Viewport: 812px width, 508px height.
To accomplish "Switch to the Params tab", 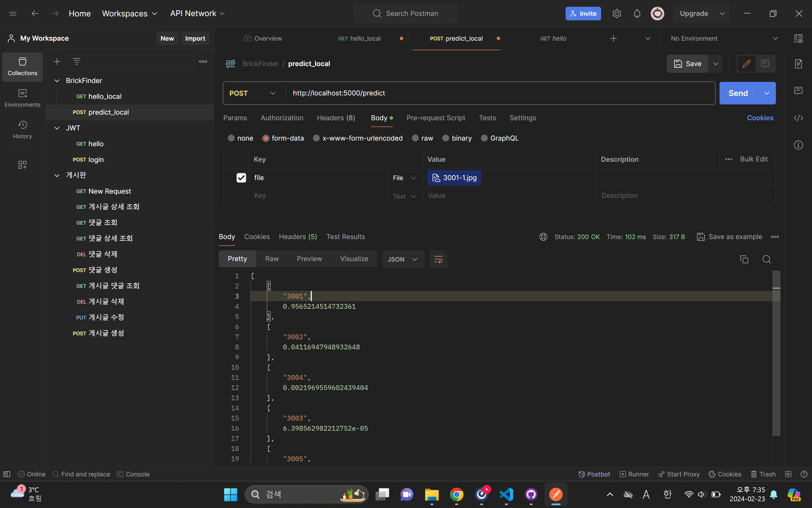I will (235, 118).
